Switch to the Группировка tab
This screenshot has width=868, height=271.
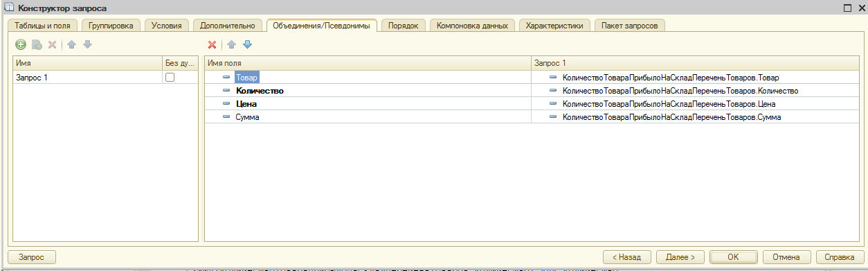point(111,26)
